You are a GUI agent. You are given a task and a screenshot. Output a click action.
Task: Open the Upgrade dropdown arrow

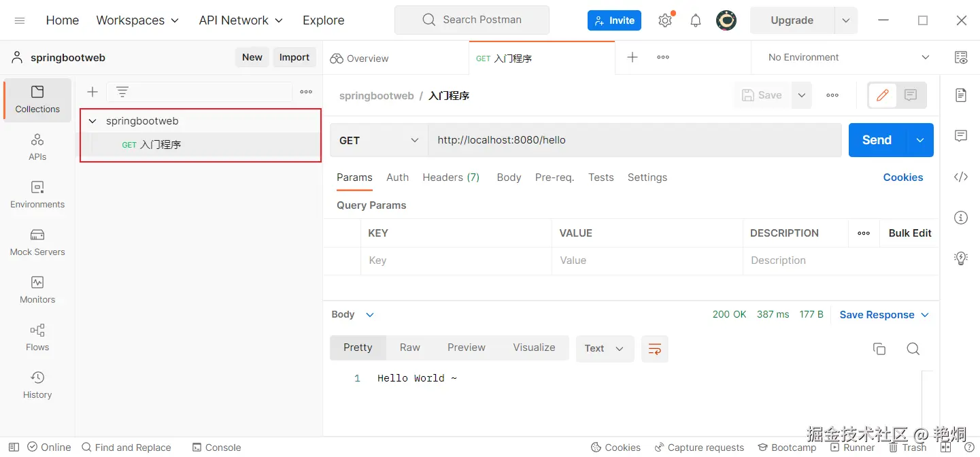pos(846,20)
